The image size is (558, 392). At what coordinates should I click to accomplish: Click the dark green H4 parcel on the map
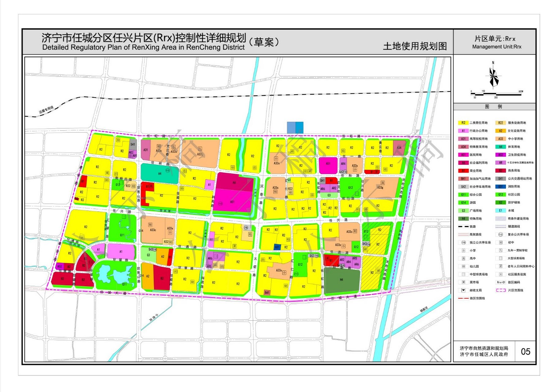tap(342, 280)
